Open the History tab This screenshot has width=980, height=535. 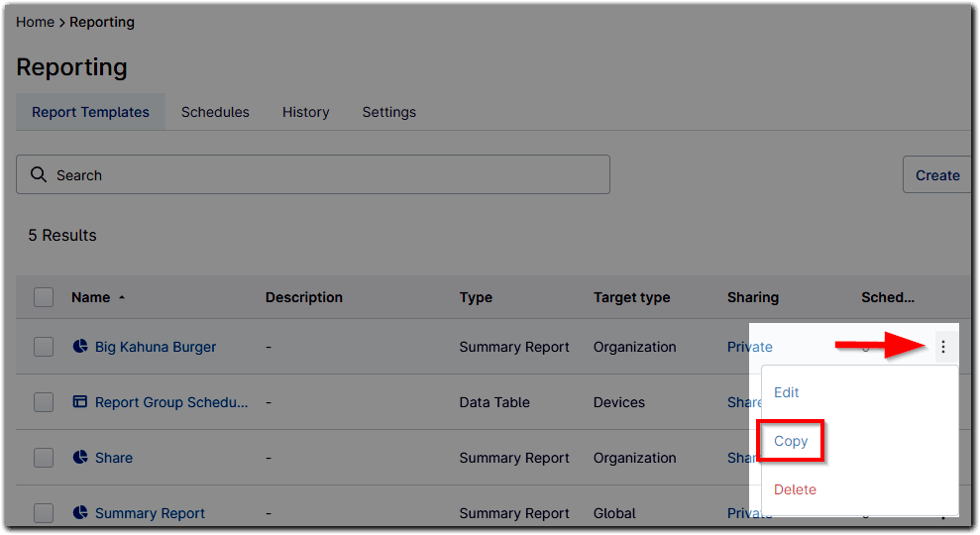click(x=305, y=112)
